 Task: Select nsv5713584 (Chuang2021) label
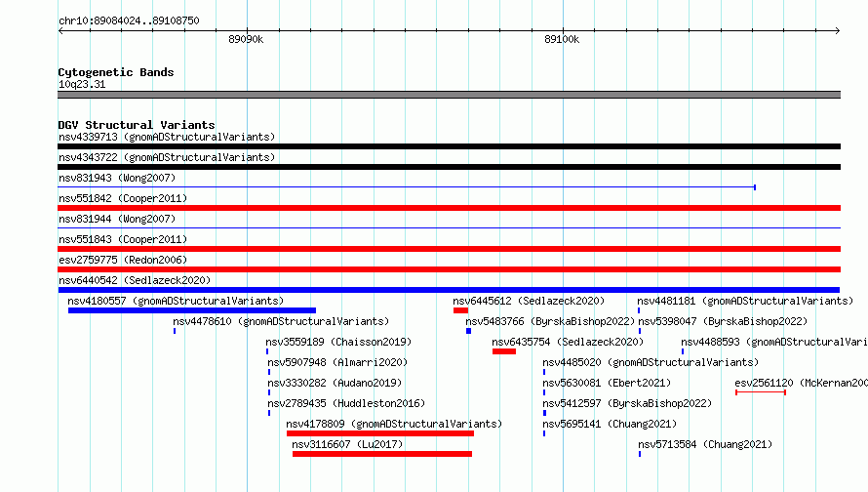pos(705,444)
